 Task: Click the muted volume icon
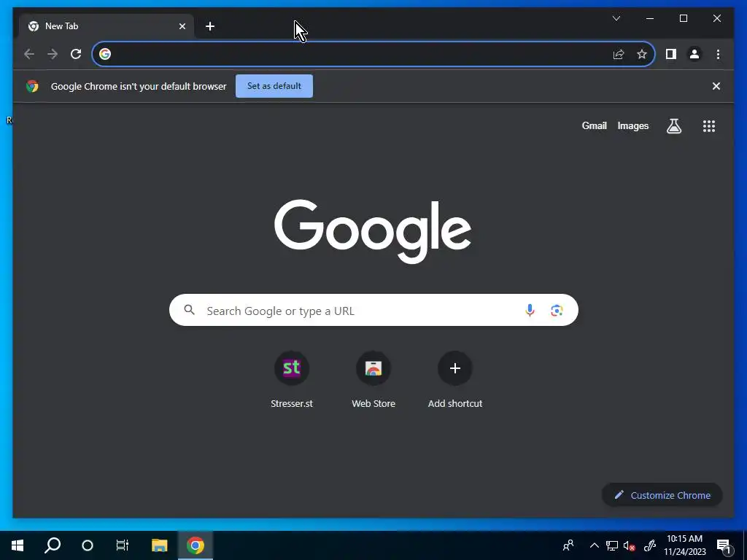pos(630,545)
